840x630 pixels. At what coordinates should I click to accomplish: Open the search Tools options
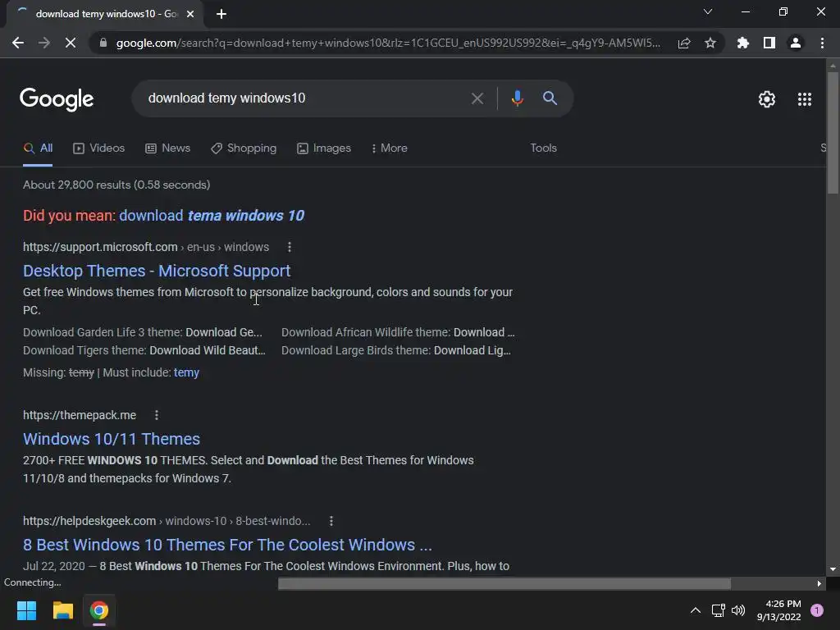tap(543, 148)
